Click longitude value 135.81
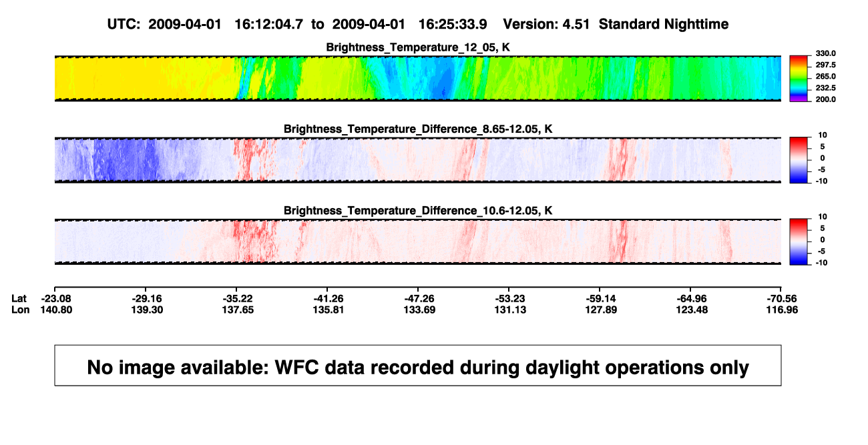The height and width of the screenshot is (445, 868). point(330,310)
